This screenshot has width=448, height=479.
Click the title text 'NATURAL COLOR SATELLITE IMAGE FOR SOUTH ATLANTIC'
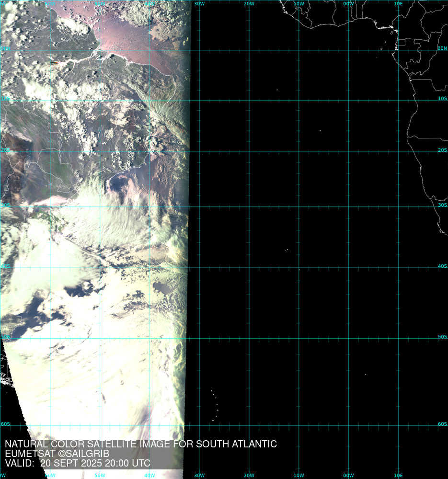[x=140, y=444]
